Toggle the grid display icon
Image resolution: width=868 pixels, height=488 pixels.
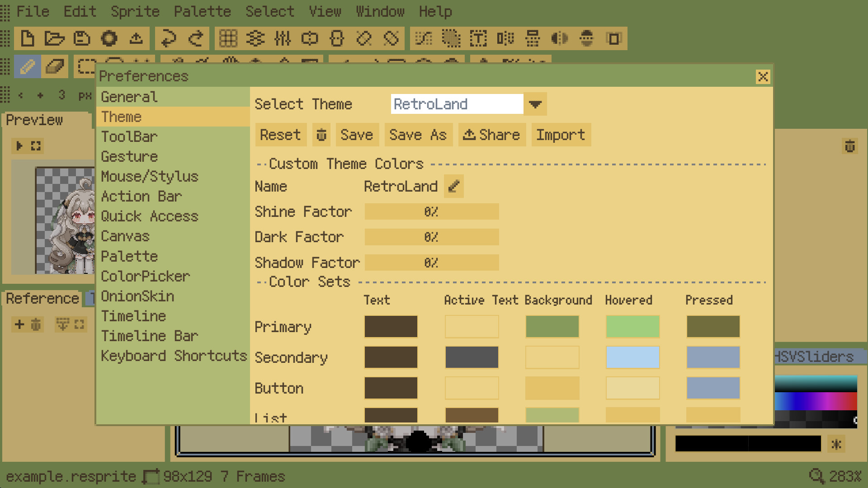(x=228, y=38)
